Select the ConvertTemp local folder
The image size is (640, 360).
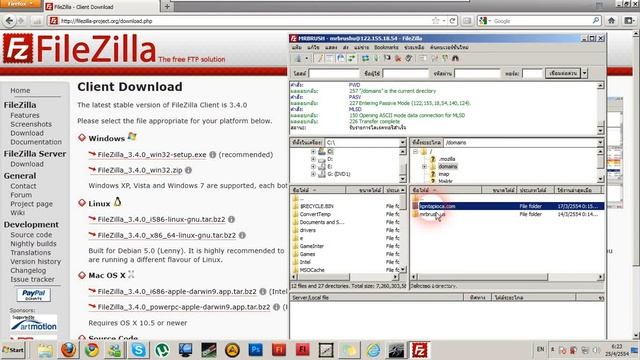[315, 214]
